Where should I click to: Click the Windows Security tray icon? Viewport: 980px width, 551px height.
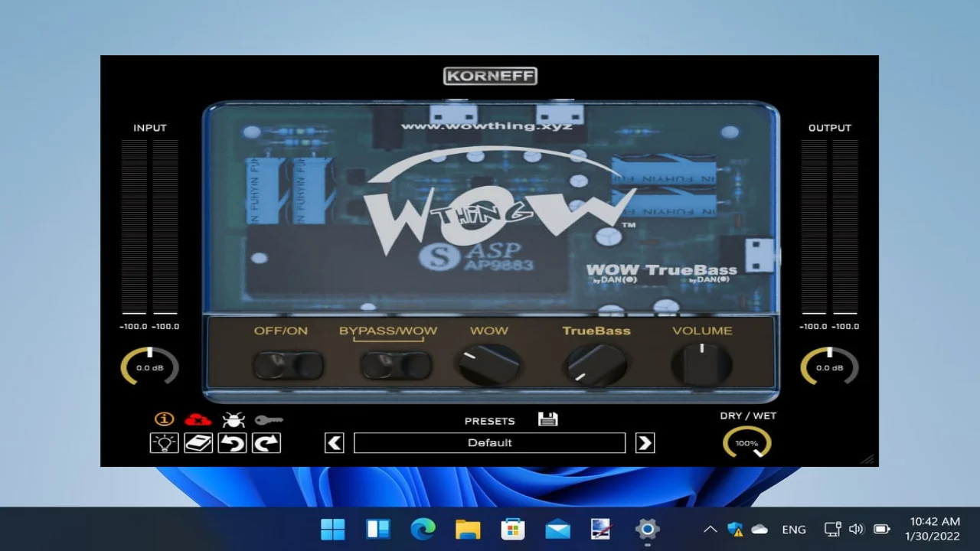(736, 529)
